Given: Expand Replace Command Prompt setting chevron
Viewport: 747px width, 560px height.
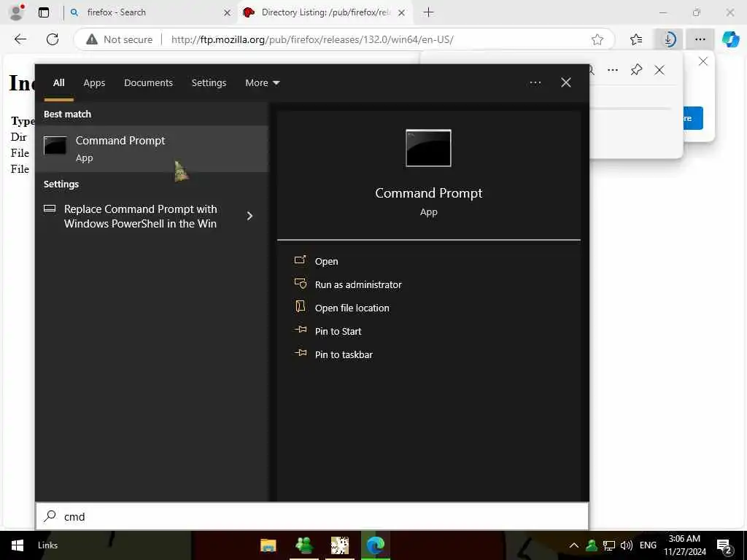Looking at the screenshot, I should (x=249, y=216).
